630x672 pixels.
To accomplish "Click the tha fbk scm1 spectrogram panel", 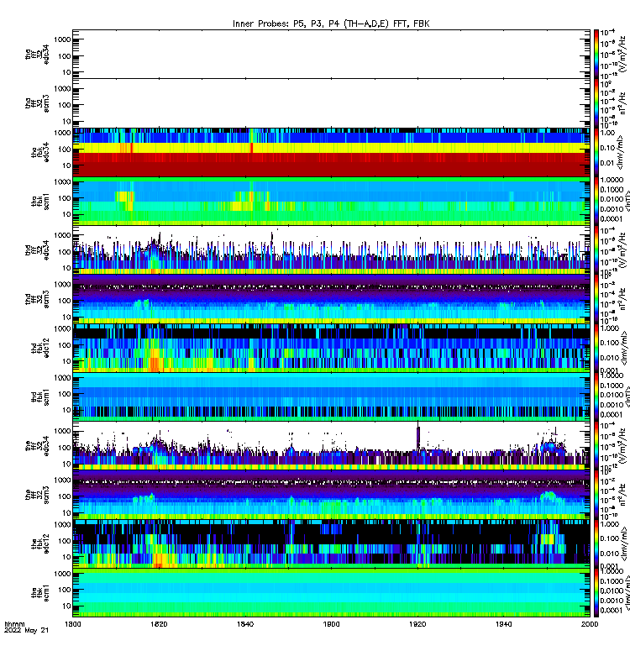I will pyautogui.click(x=331, y=202).
